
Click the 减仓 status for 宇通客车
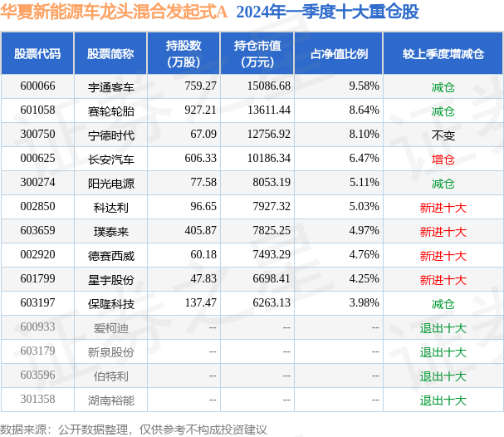[x=443, y=87]
